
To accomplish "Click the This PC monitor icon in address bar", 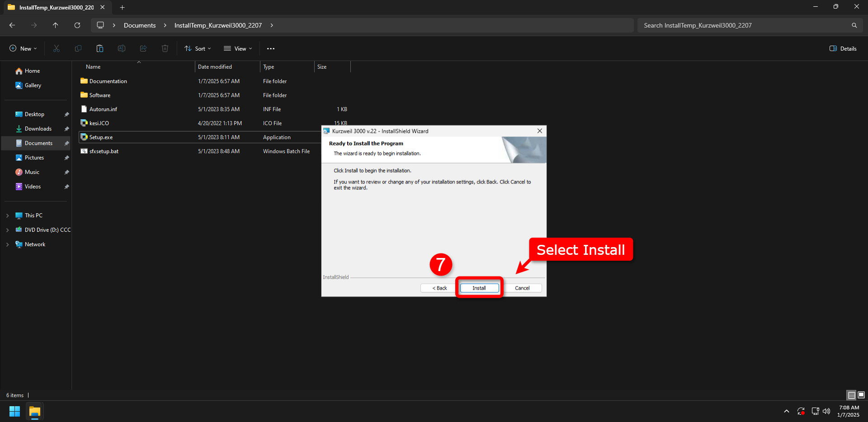I will [100, 25].
